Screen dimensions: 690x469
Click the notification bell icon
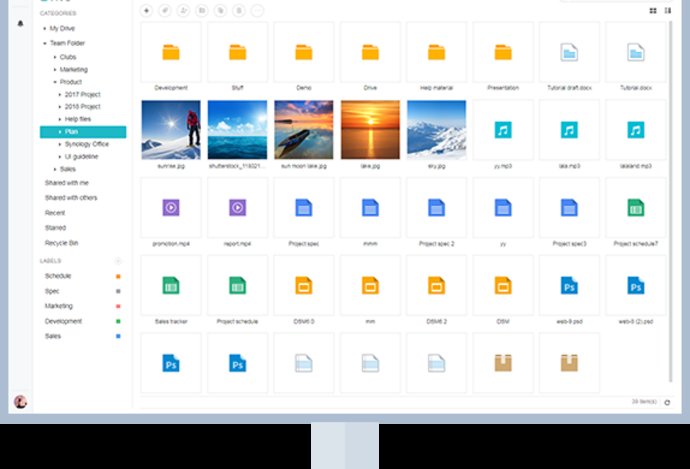pyautogui.click(x=20, y=23)
